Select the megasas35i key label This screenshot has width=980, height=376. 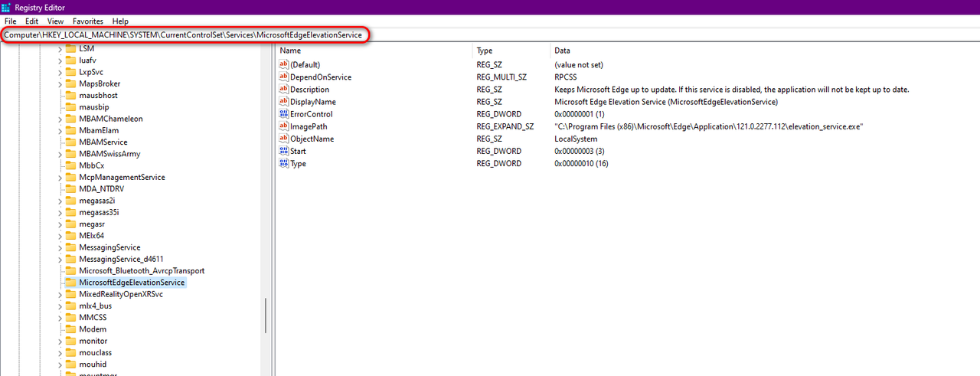pyautogui.click(x=99, y=212)
